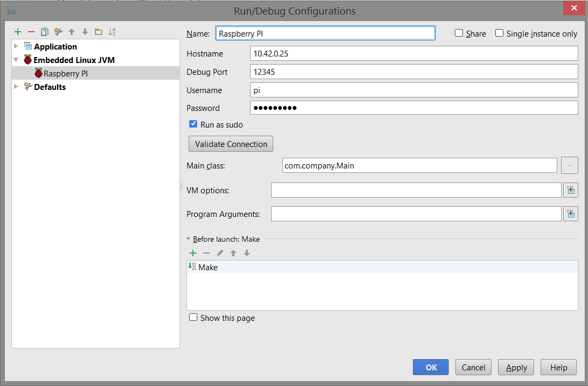Click the Make task icon in list

[192, 266]
